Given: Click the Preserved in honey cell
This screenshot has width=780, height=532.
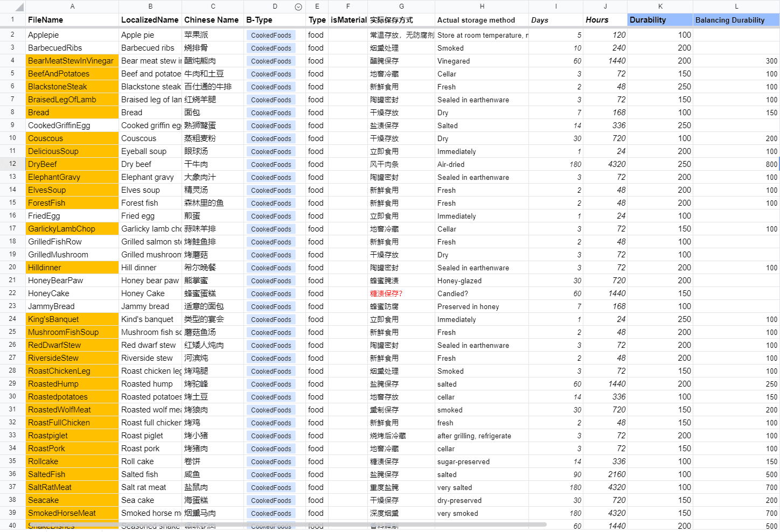Looking at the screenshot, I should click(x=482, y=306).
